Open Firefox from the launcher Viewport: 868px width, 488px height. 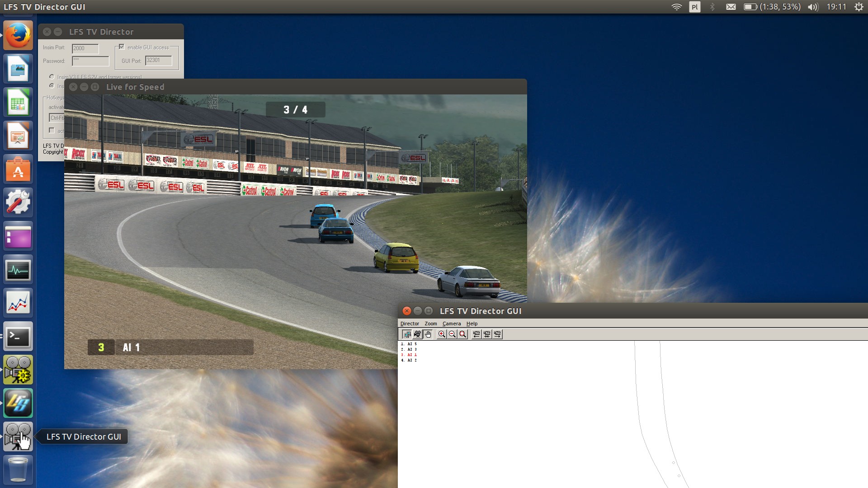click(x=18, y=35)
